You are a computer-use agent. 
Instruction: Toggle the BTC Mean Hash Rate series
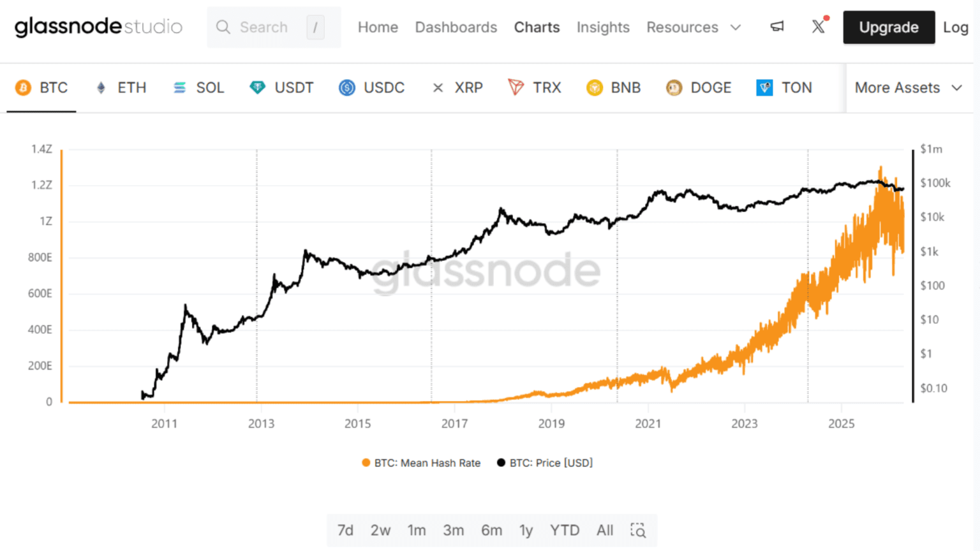[421, 463]
